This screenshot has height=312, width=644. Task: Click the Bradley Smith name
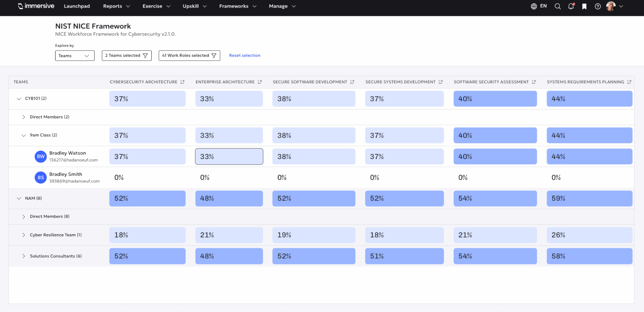pos(66,174)
